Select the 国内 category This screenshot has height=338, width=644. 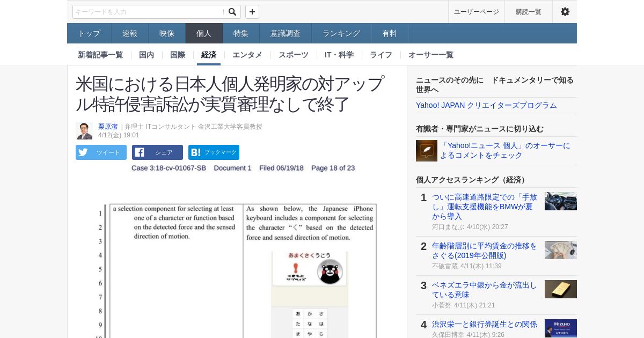pyautogui.click(x=147, y=55)
